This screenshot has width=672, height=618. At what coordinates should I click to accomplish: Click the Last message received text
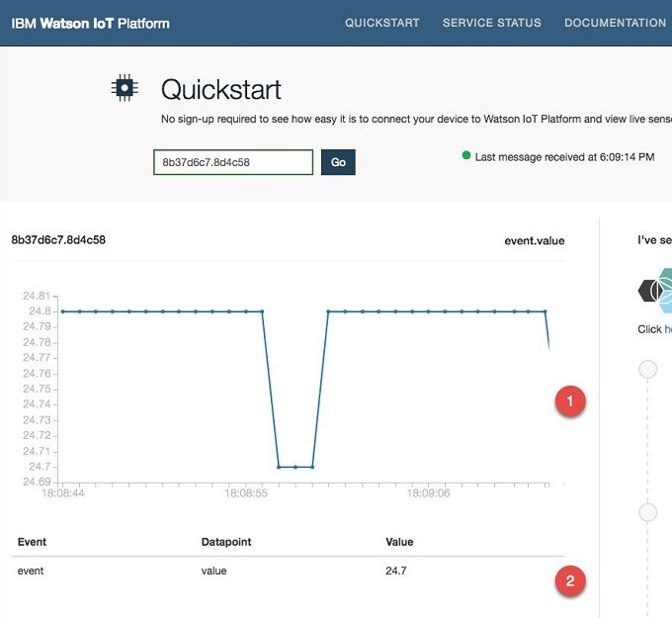[x=564, y=157]
